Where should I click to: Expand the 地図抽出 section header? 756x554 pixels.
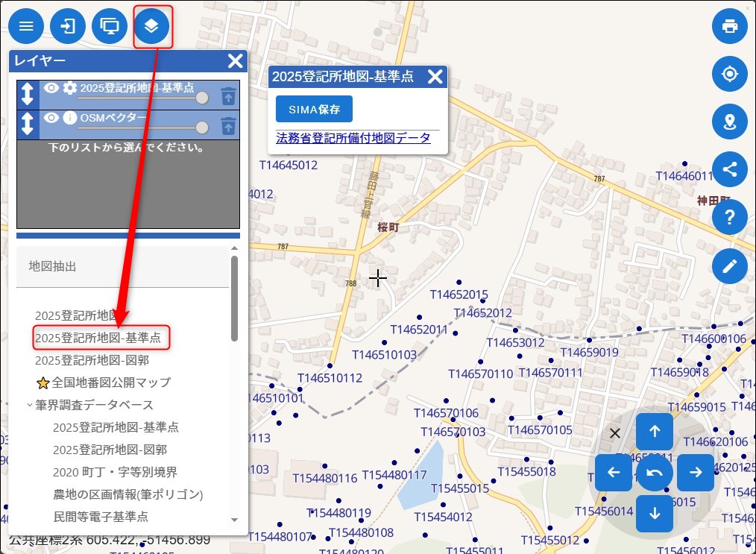click(122, 266)
